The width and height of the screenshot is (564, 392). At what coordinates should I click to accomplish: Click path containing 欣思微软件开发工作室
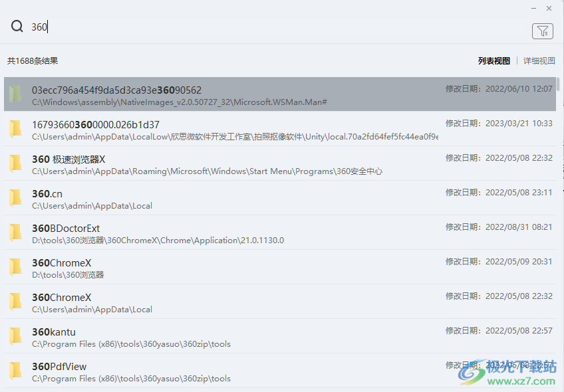(x=235, y=136)
